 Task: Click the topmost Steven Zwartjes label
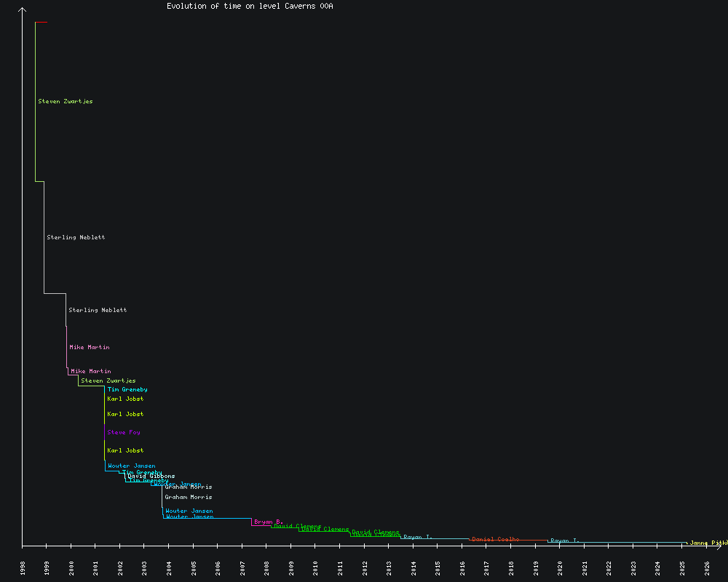point(65,102)
